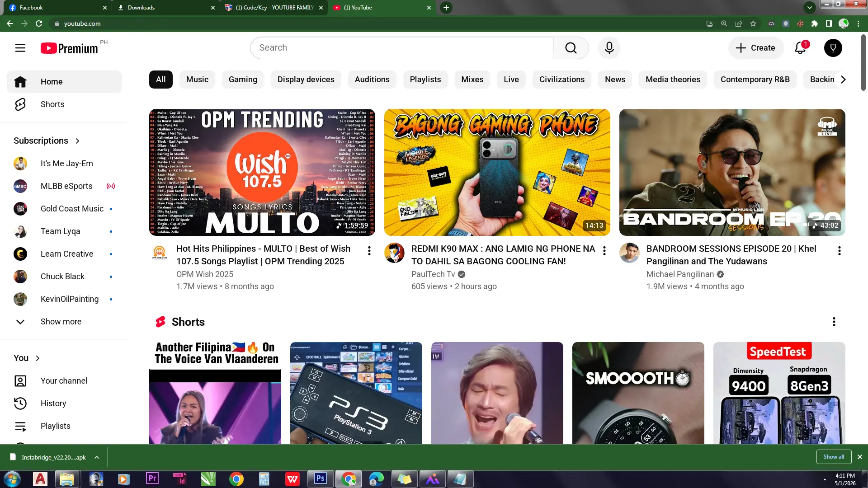Open the Chrome extensions puzzle icon
This screenshot has width=868, height=488.
coord(815,23)
